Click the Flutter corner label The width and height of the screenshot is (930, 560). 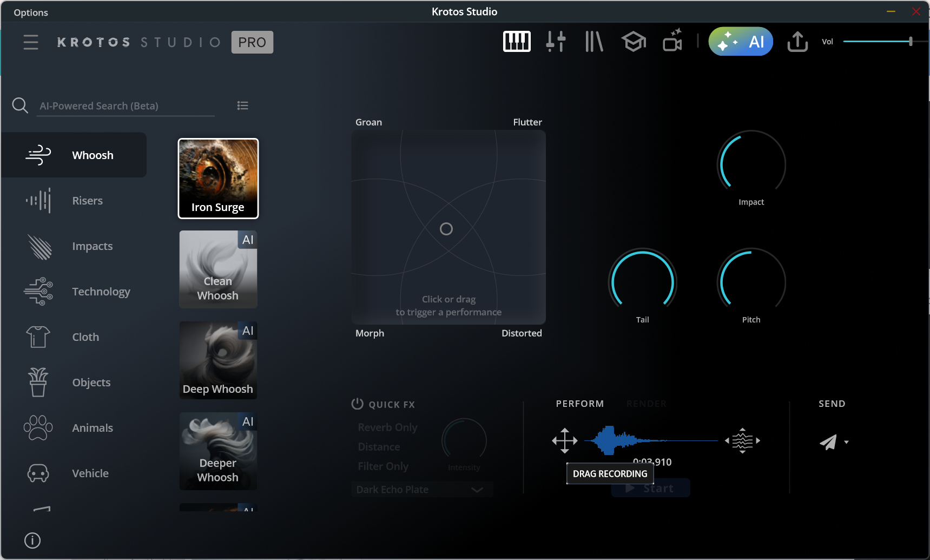point(527,122)
